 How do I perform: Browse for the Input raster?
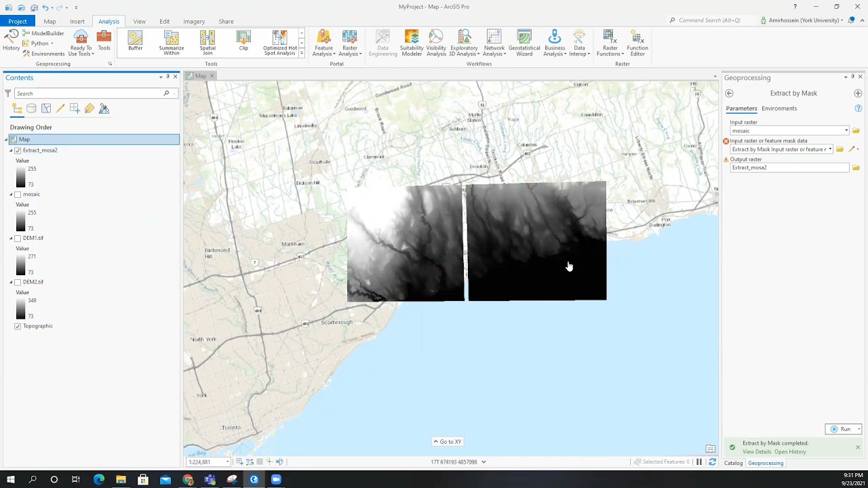856,131
